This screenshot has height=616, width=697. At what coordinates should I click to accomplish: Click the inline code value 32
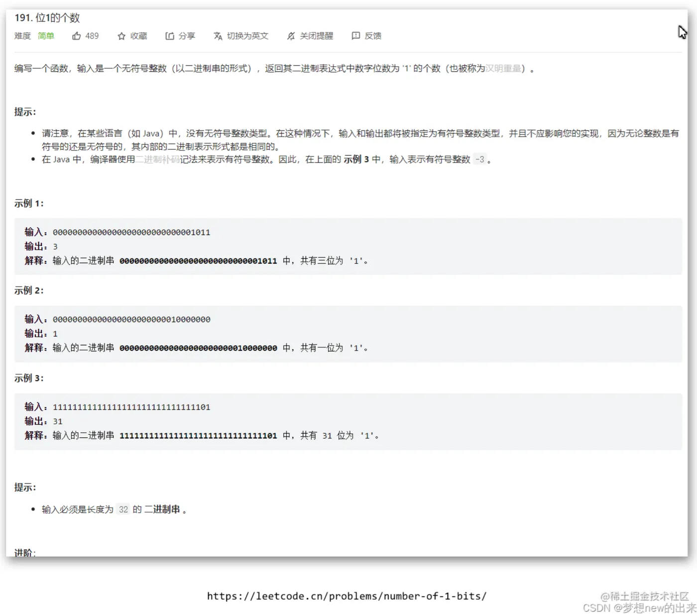coord(123,509)
